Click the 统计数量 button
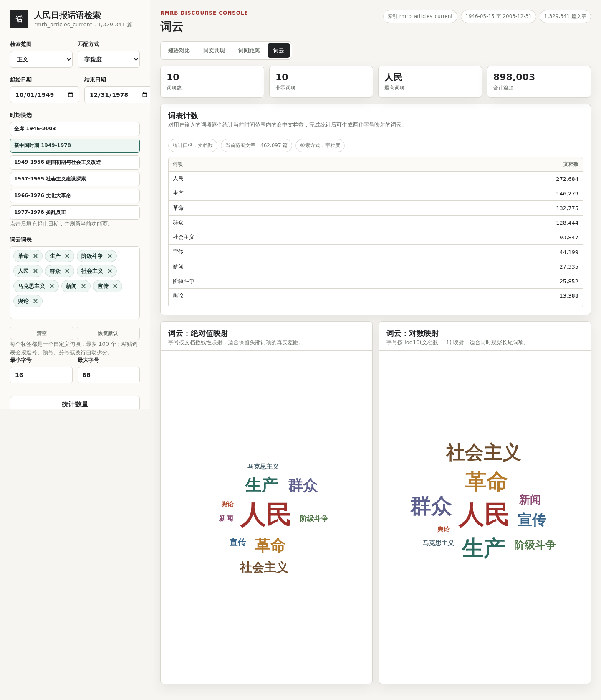 75,403
